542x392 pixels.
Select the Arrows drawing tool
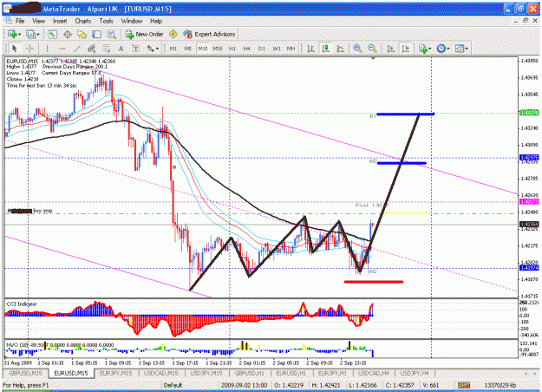150,49
